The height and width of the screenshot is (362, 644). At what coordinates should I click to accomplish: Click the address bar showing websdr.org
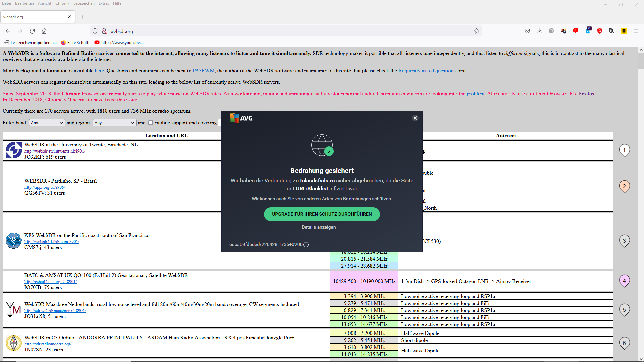pos(285,31)
